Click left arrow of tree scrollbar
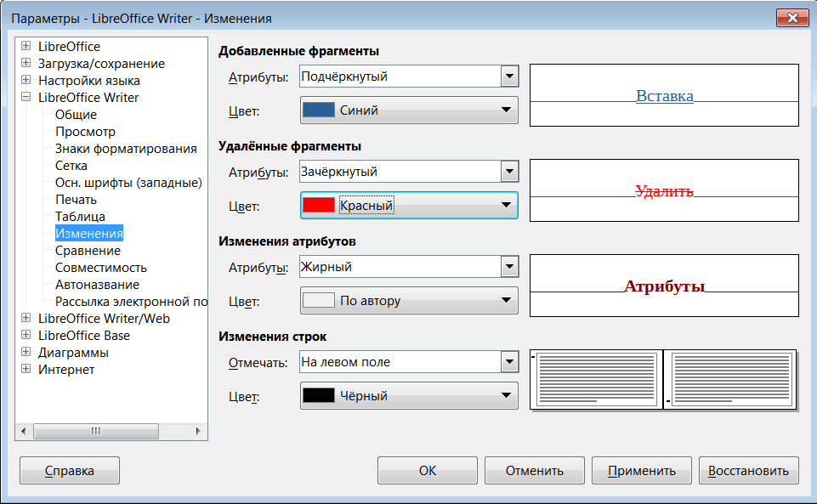This screenshot has height=504, width=817. point(24,431)
